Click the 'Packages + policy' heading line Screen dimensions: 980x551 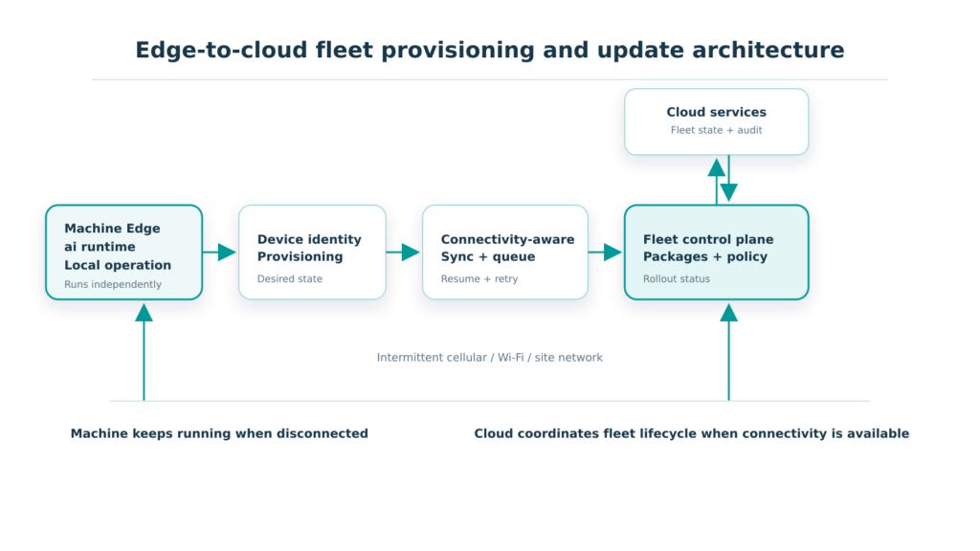tap(705, 256)
